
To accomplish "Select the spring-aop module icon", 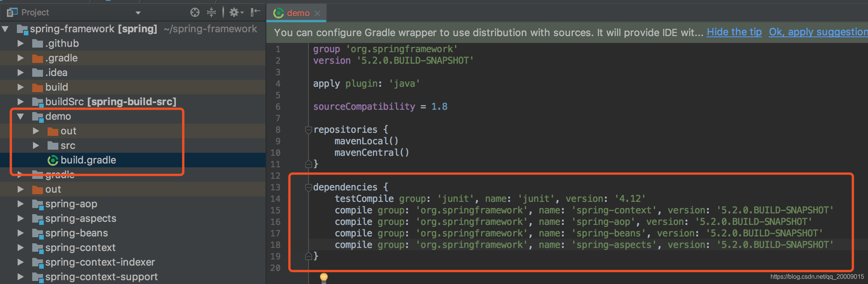I will pos(38,204).
